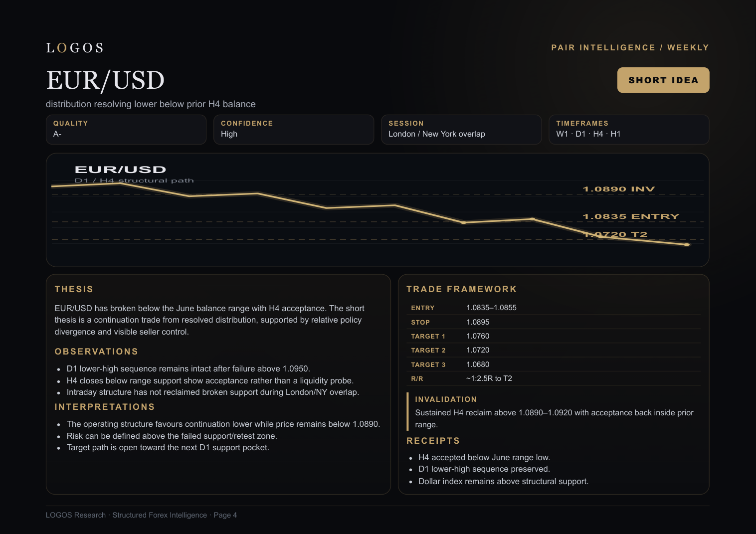Click the ENTRY row label
This screenshot has width=756, height=534.
point(422,308)
